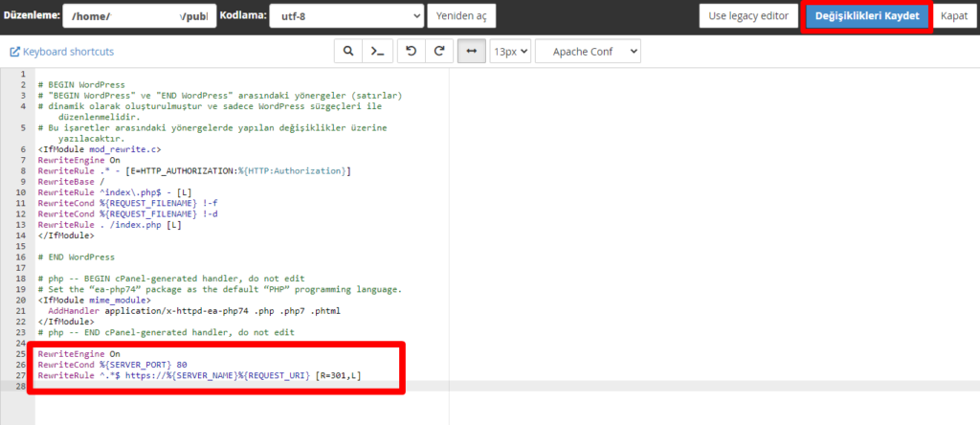The image size is (980, 425).
Task: Open the Apache Conf syntax mode dropdown
Action: pyautogui.click(x=588, y=52)
